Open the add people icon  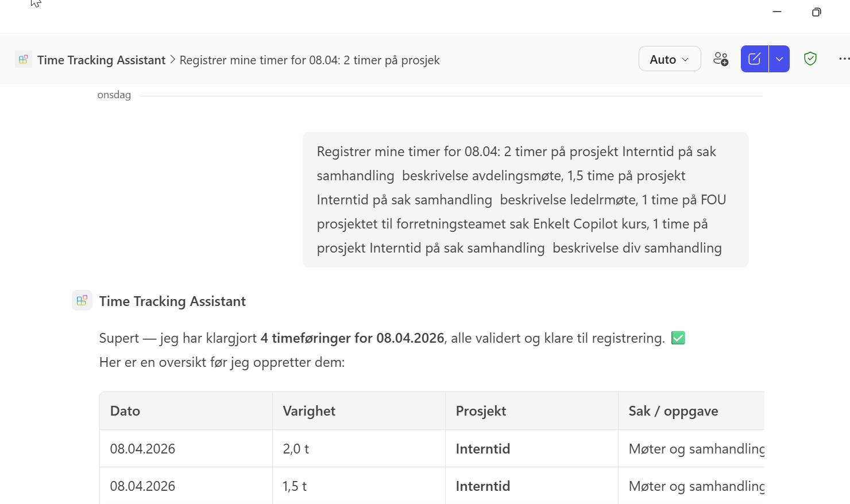pos(721,59)
